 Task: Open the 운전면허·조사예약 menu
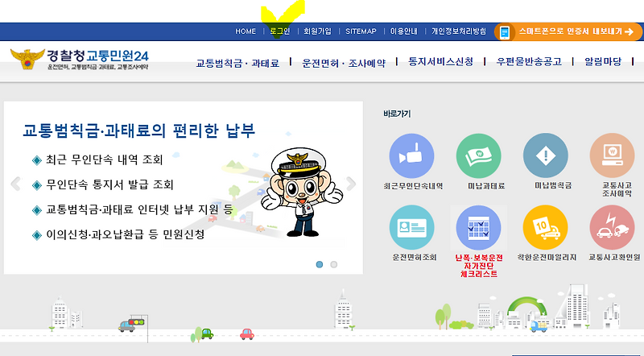click(x=344, y=63)
